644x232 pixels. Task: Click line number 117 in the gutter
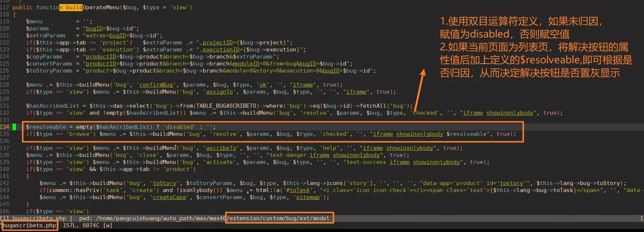pos(4,7)
